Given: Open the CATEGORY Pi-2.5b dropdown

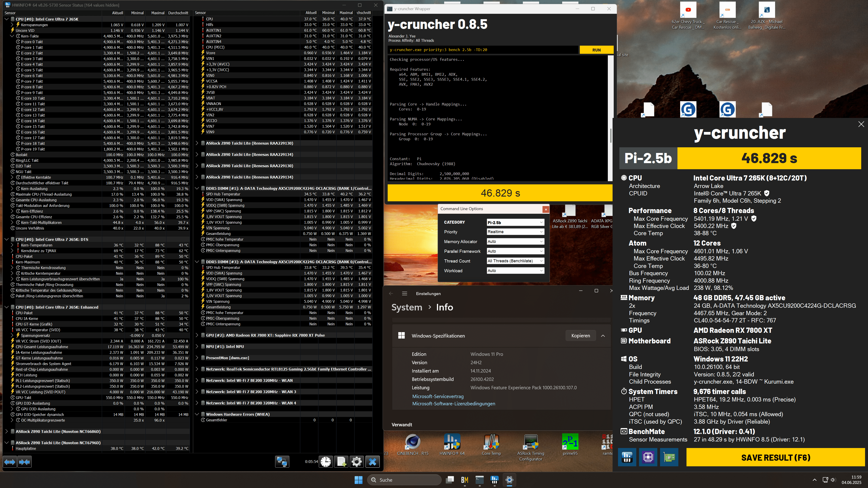Looking at the screenshot, I should [515, 222].
